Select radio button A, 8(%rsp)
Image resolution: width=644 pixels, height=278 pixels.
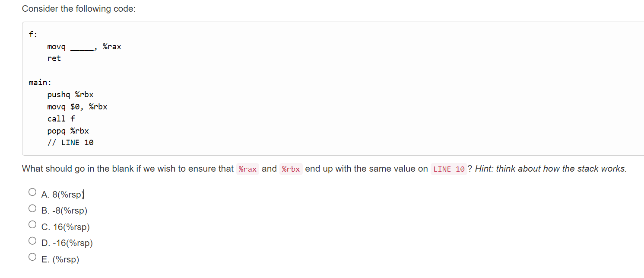(32, 192)
